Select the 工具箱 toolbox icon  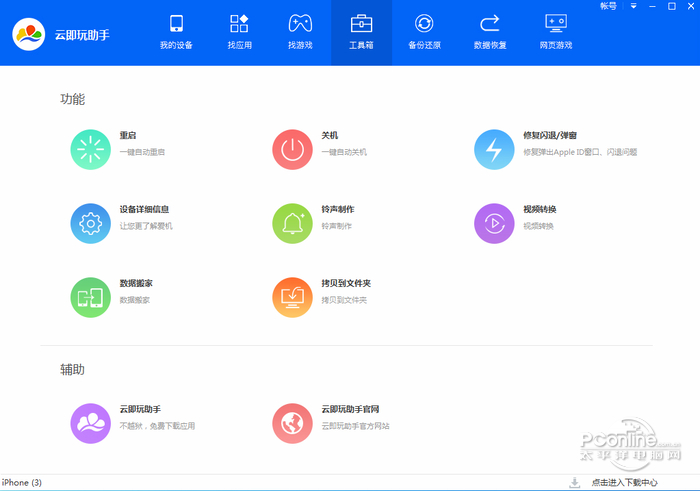pos(361,24)
